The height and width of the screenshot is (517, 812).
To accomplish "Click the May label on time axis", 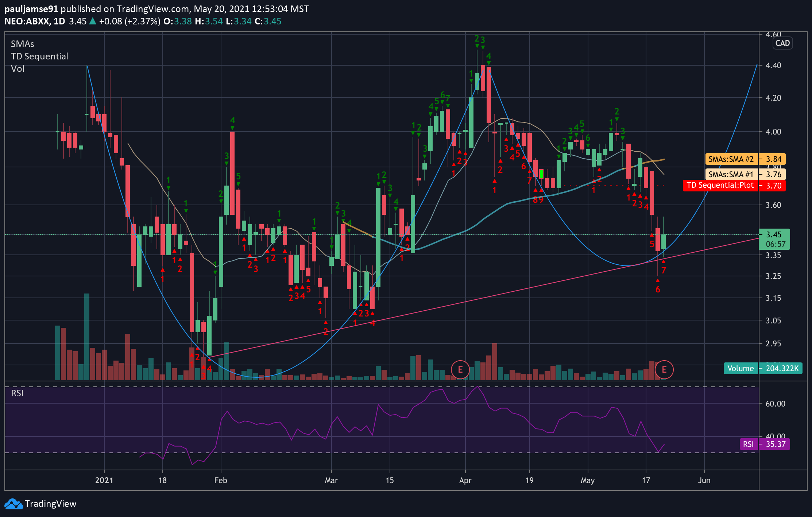I will [x=588, y=480].
